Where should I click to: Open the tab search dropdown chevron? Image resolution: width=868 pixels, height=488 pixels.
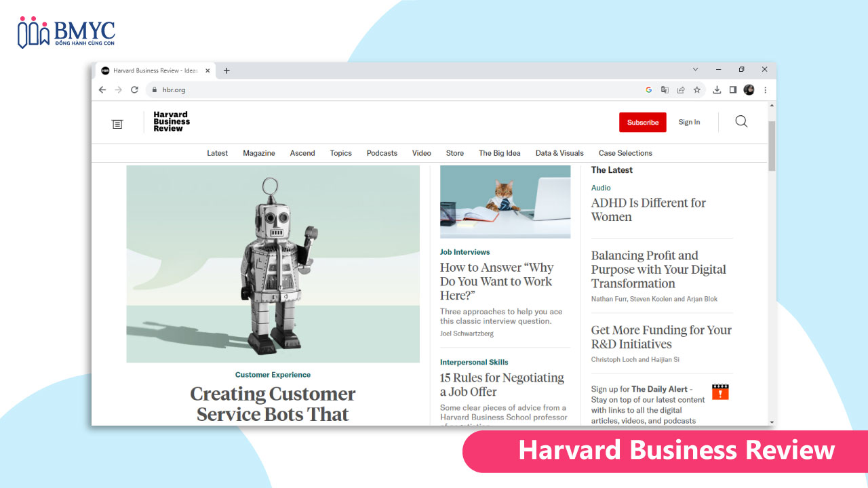(695, 69)
